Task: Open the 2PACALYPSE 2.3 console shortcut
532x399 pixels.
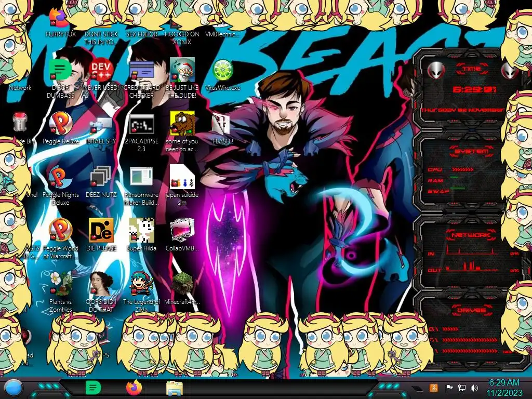Action: (x=141, y=132)
